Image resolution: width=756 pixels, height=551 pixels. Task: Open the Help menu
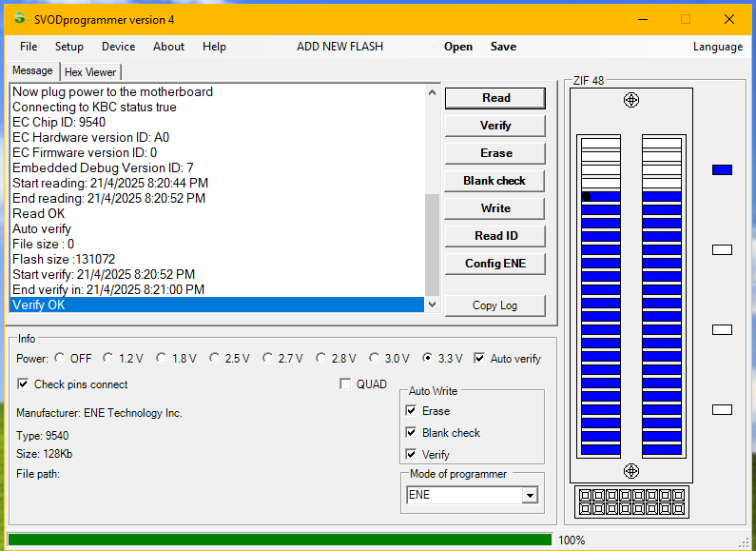coord(214,47)
